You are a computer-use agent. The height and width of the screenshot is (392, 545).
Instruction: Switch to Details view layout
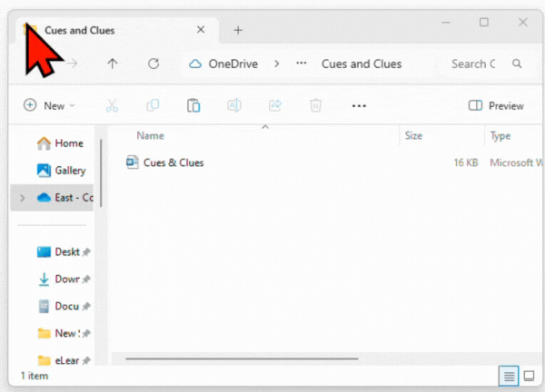[x=510, y=376]
